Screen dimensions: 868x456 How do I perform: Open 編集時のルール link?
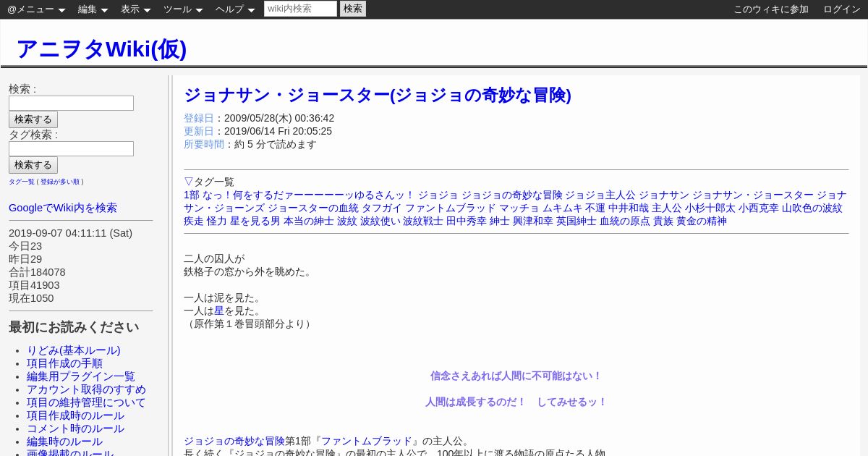pos(64,442)
